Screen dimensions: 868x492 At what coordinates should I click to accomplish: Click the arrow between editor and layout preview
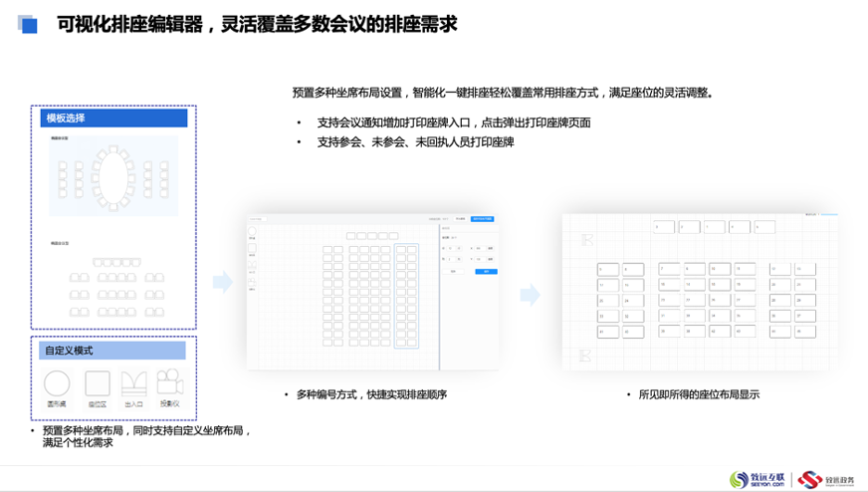pos(531,294)
